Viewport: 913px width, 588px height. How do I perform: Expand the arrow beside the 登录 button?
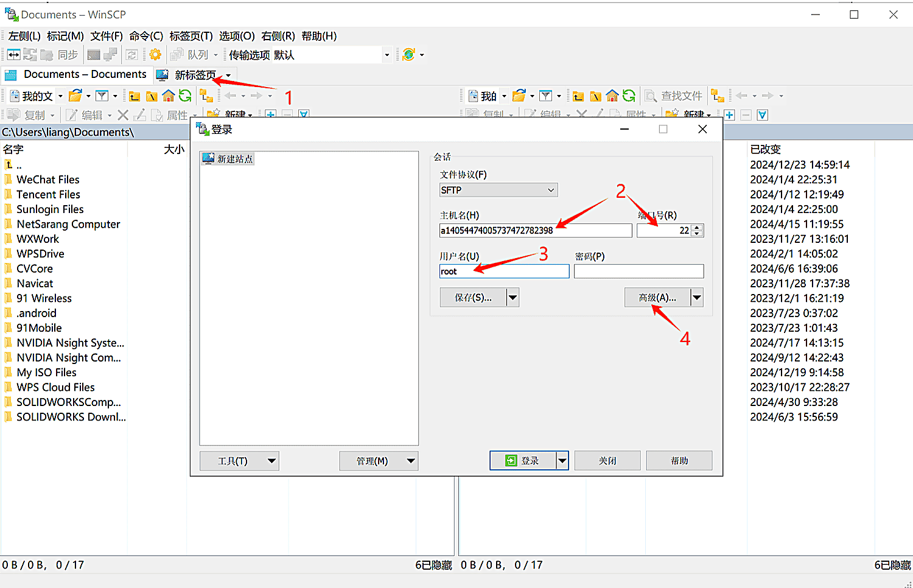click(x=562, y=461)
